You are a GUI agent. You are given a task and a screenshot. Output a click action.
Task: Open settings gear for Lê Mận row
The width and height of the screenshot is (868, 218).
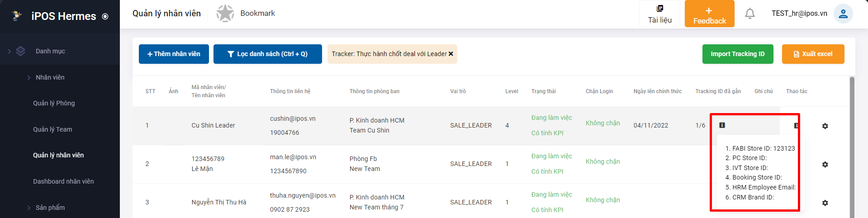pyautogui.click(x=825, y=164)
